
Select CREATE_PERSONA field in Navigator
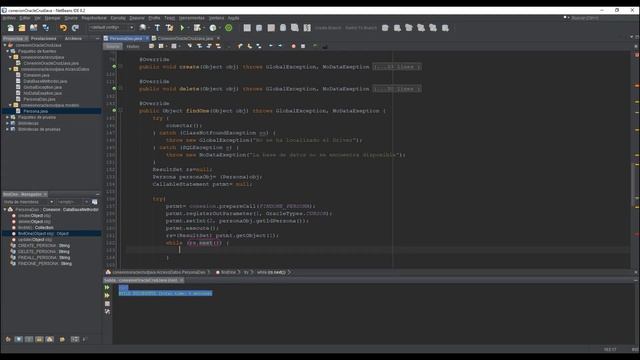coord(44,246)
